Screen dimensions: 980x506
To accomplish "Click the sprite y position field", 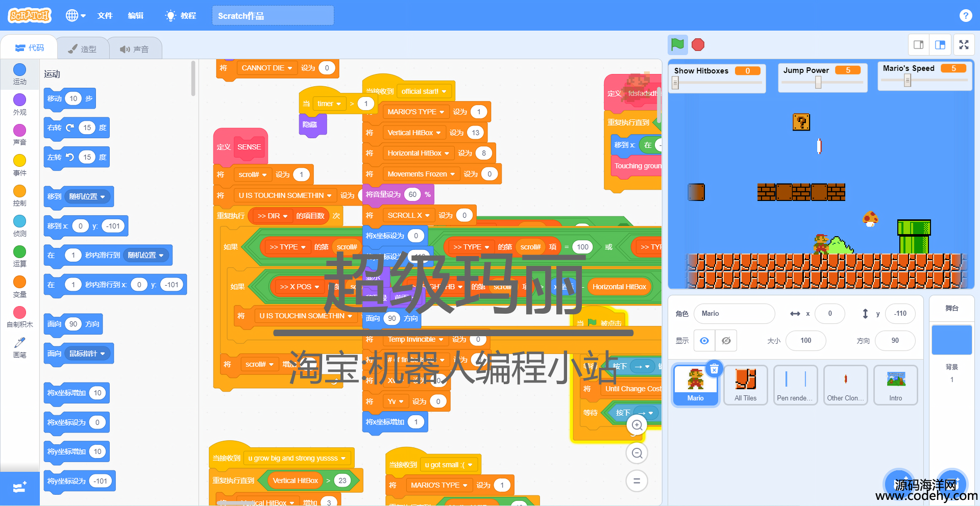I will click(900, 314).
